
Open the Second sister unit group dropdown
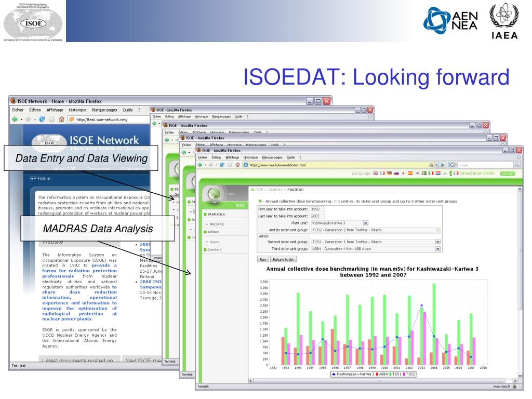click(376, 242)
